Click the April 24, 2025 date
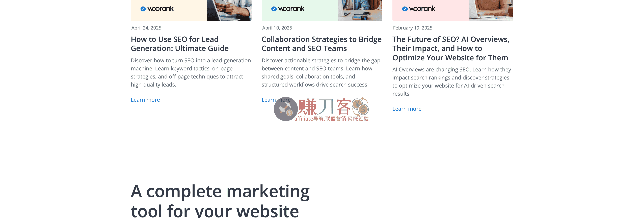Viewport: 644px width, 218px height. click(x=146, y=28)
